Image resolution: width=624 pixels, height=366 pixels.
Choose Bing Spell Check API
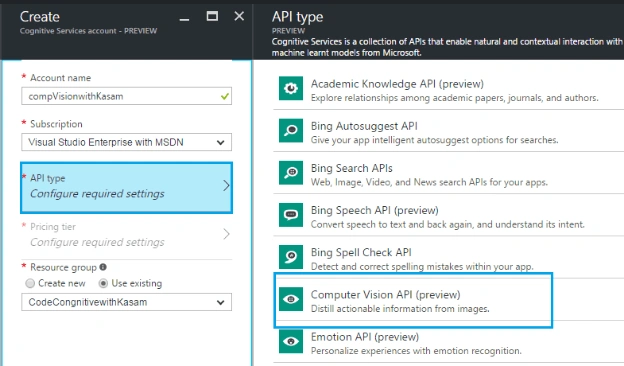click(x=448, y=257)
